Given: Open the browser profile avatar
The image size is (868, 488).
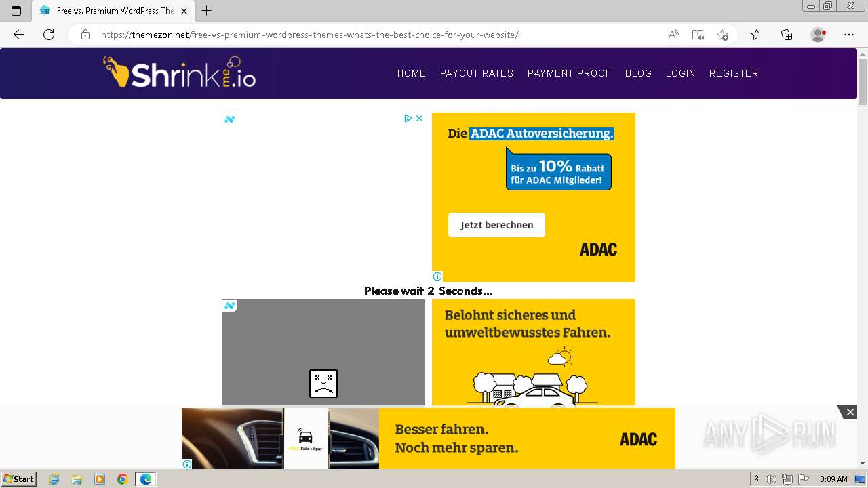Looking at the screenshot, I should click(818, 35).
